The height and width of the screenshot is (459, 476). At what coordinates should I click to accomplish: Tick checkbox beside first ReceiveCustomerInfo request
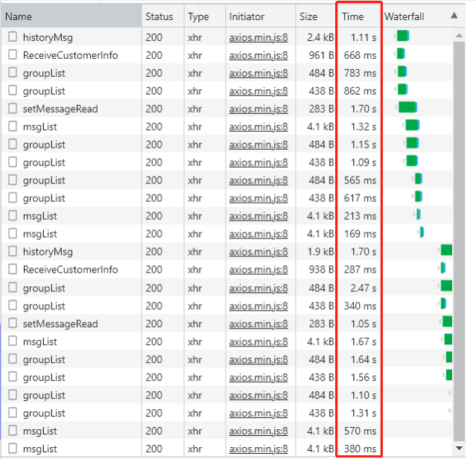pyautogui.click(x=13, y=54)
